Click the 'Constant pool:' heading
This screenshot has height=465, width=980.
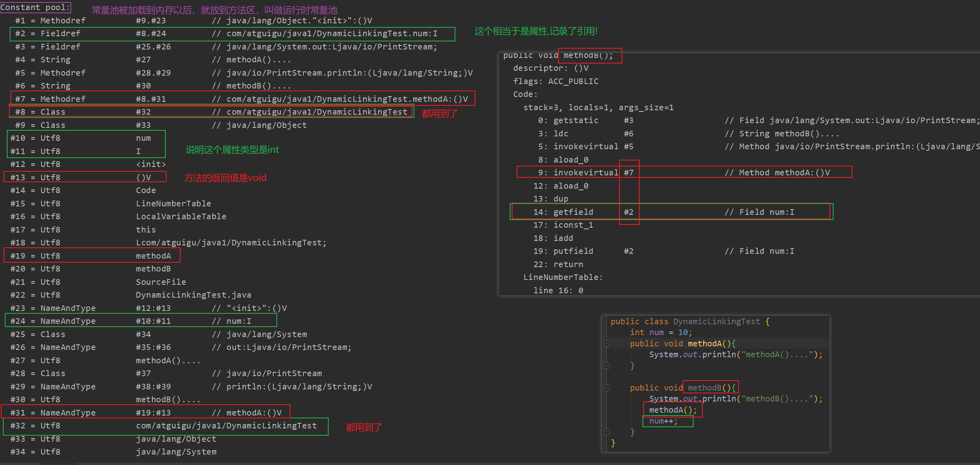35,7
